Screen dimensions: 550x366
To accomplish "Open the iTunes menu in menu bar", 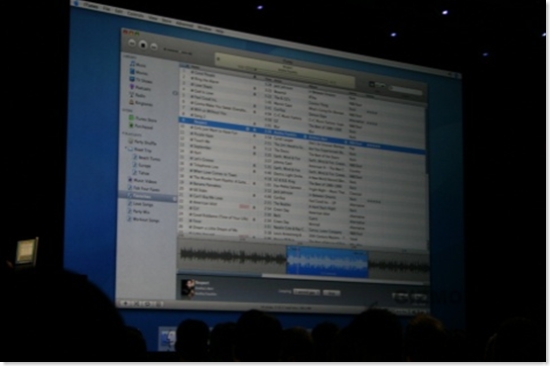I will (x=90, y=6).
